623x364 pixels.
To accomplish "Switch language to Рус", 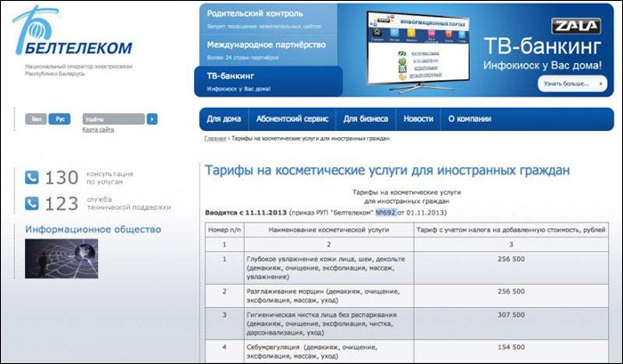I will [58, 118].
